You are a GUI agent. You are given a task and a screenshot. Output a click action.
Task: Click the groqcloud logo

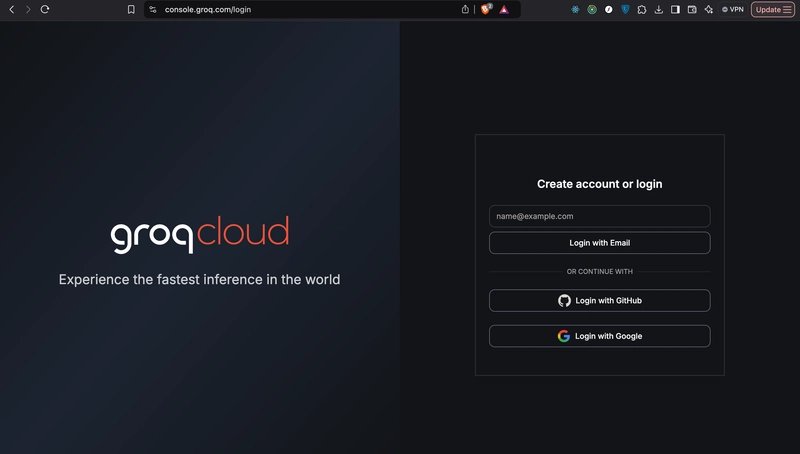coord(199,235)
